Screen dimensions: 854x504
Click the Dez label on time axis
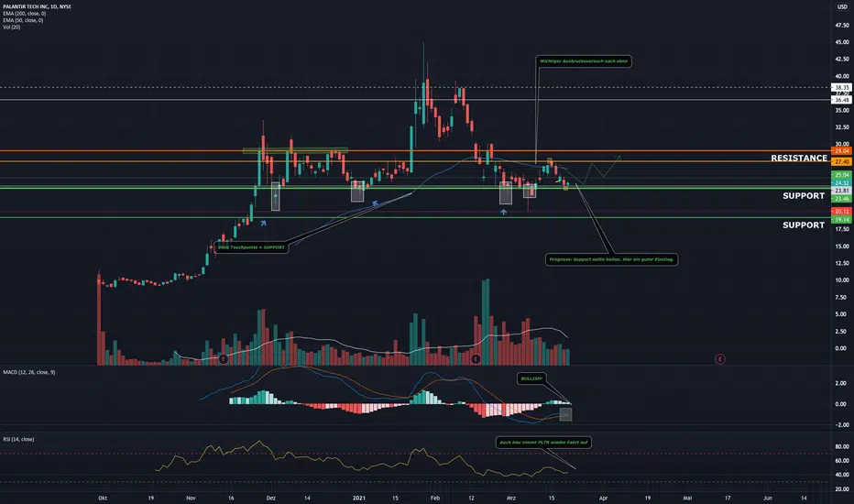[271, 498]
